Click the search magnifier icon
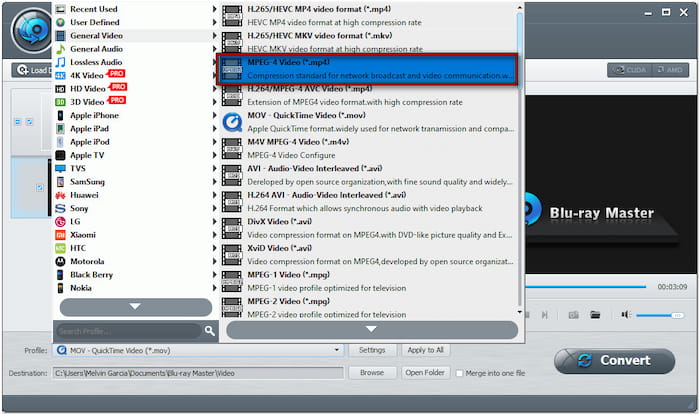The width and height of the screenshot is (700, 415). click(x=210, y=330)
